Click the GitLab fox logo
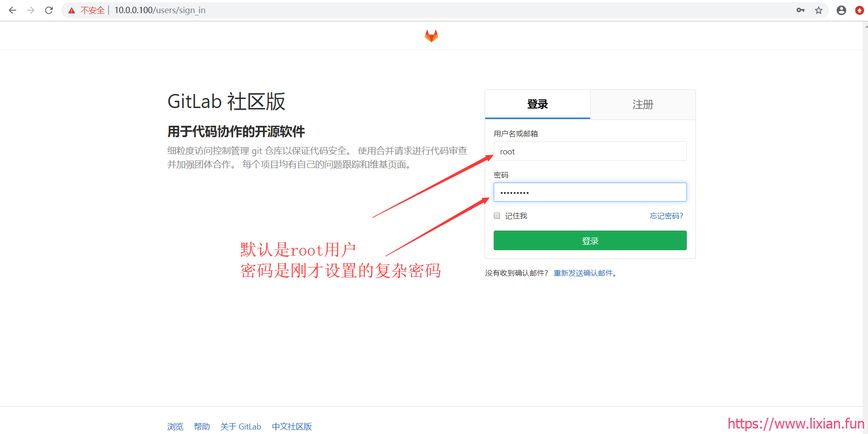The image size is (868, 434). (432, 36)
